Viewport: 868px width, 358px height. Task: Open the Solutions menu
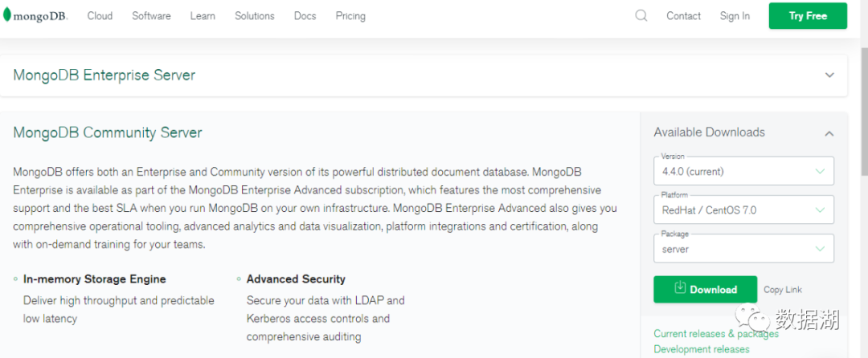tap(255, 16)
